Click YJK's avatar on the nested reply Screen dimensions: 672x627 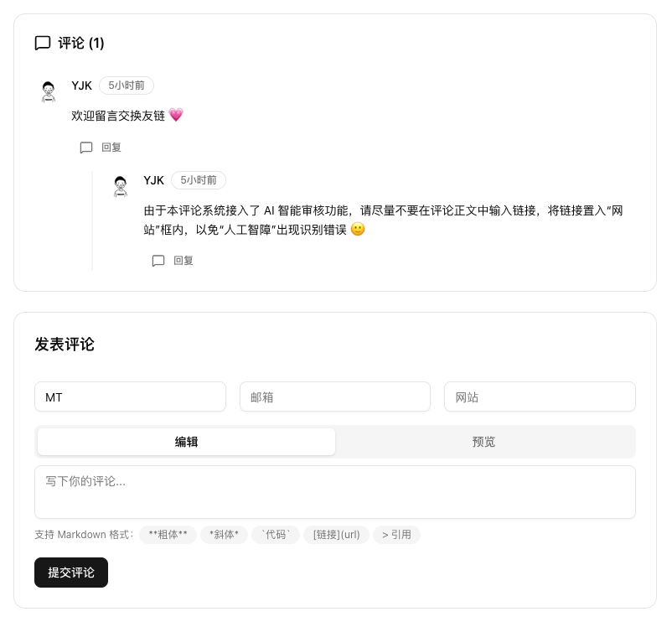[121, 186]
